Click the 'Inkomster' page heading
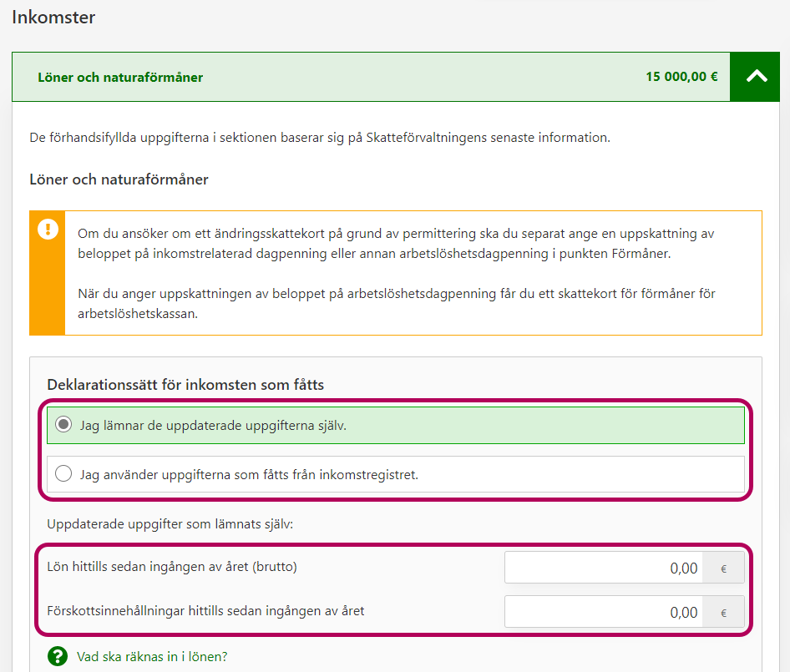This screenshot has height=672, width=790. tap(53, 17)
